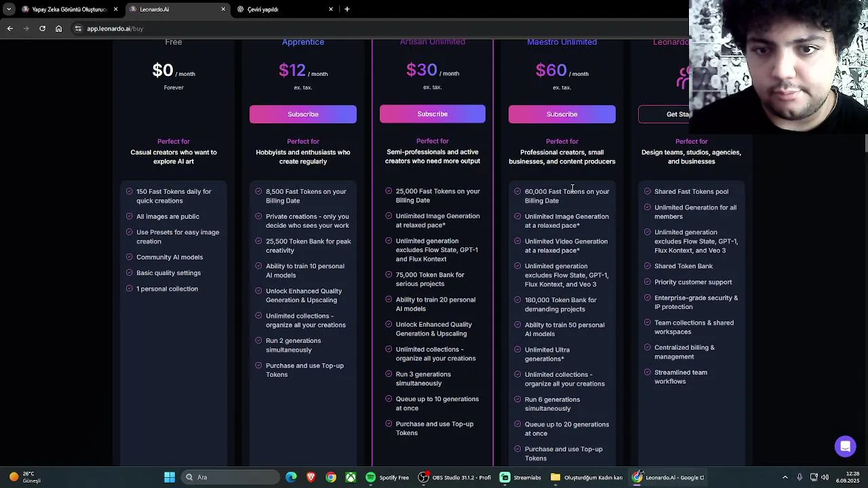The image size is (868, 488).
Task: Click check icon beside Community AI models
Action: tap(129, 257)
